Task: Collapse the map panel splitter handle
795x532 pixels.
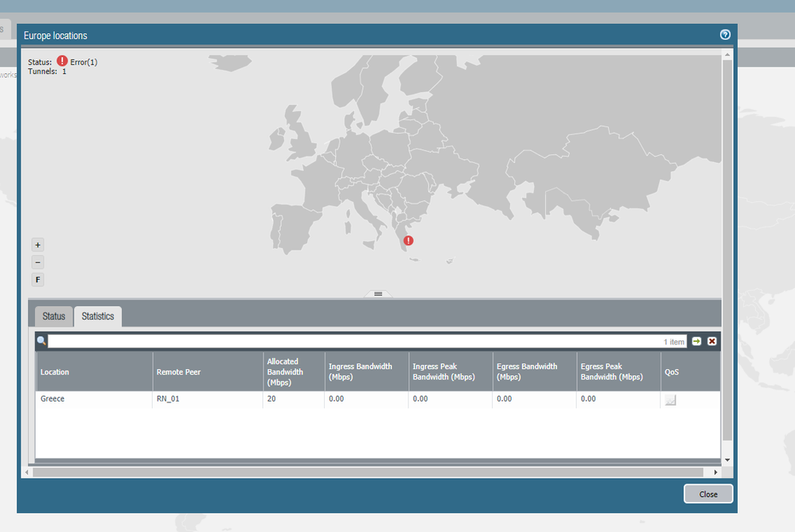Action: (378, 294)
